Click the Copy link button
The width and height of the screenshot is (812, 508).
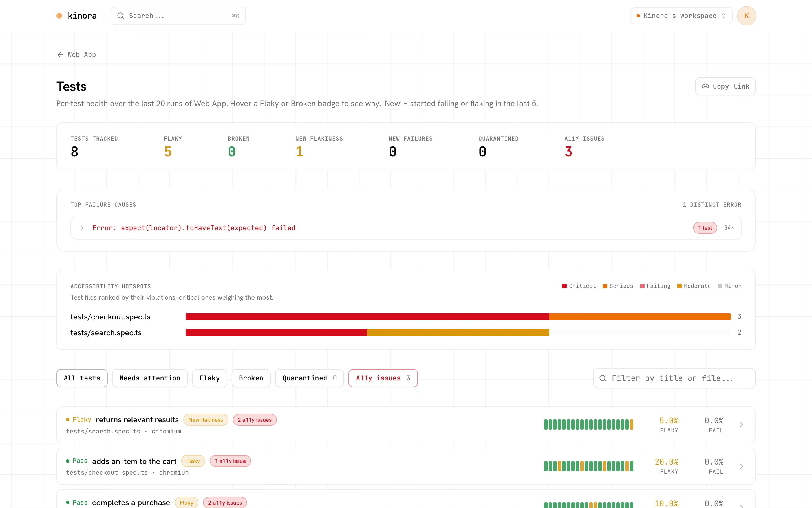pos(725,86)
